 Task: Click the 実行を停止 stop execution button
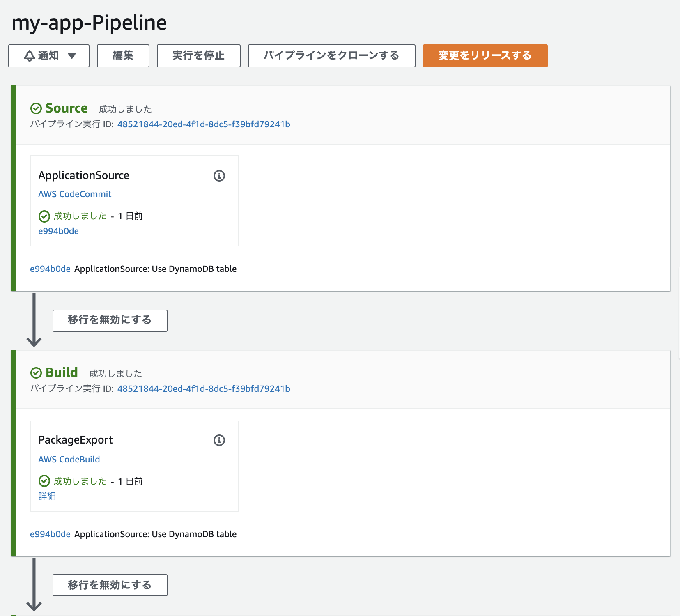click(x=198, y=56)
